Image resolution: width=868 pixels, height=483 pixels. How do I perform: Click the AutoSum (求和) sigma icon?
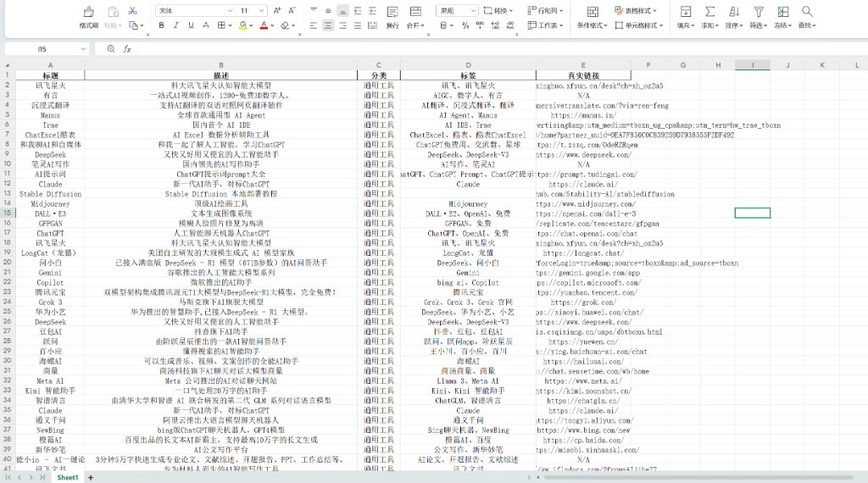tap(709, 12)
